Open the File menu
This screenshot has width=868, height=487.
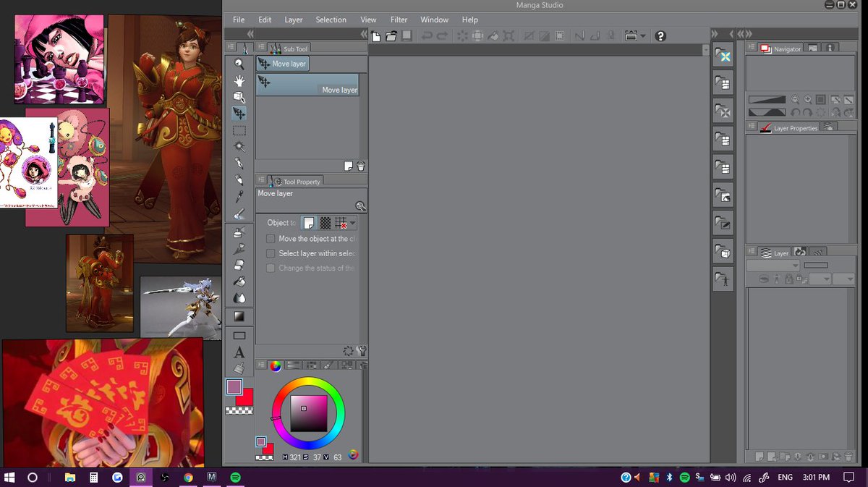pyautogui.click(x=239, y=20)
